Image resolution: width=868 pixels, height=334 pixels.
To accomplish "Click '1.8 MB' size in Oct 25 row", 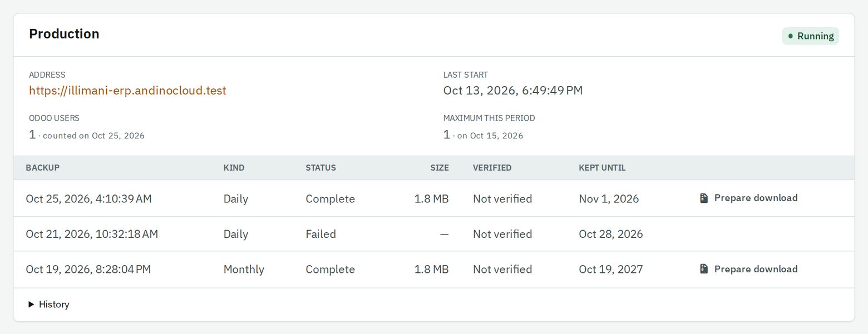I will (x=431, y=198).
